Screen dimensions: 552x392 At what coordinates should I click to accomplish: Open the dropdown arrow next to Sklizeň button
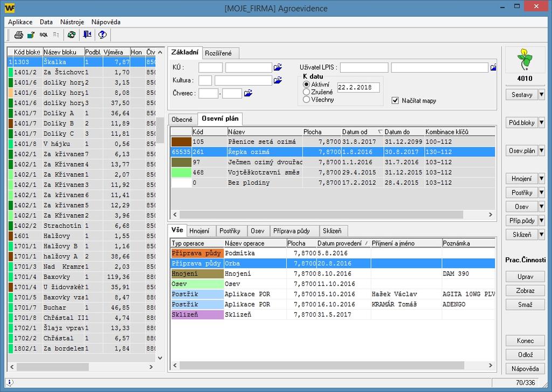point(541,235)
